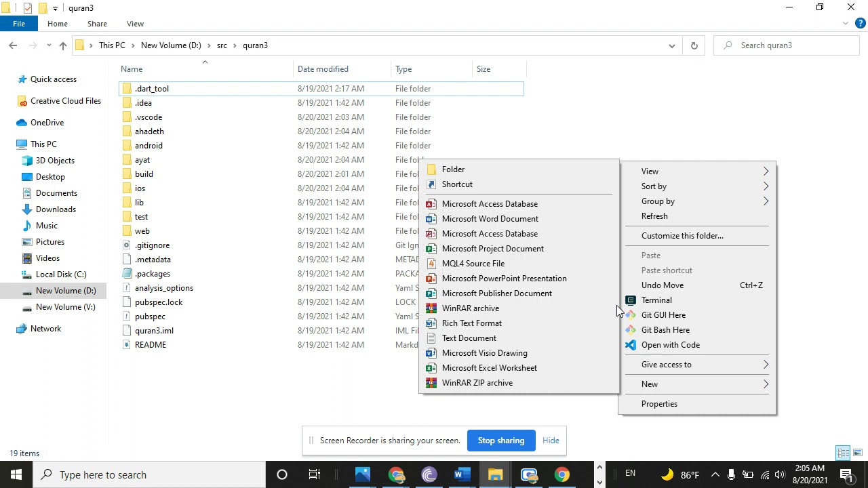Open the File ribbon tab

[19, 24]
